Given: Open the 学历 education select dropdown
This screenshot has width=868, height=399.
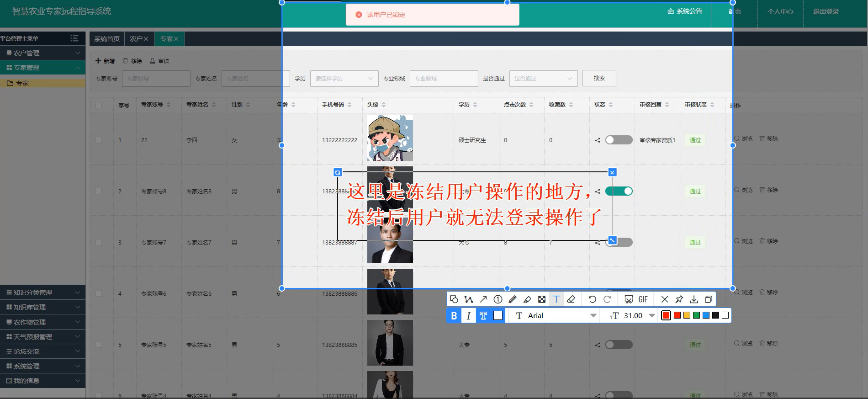Looking at the screenshot, I should click(344, 79).
